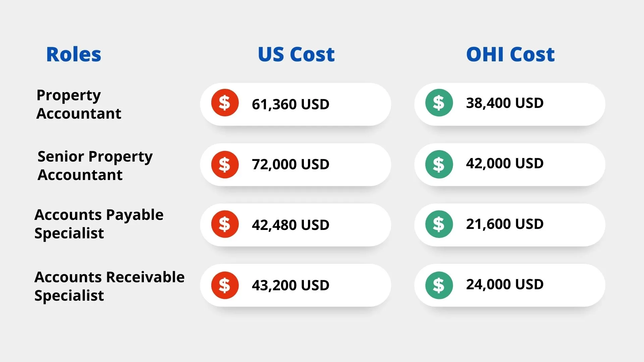Click the Property Accountant role label
The height and width of the screenshot is (362, 644).
[79, 104]
